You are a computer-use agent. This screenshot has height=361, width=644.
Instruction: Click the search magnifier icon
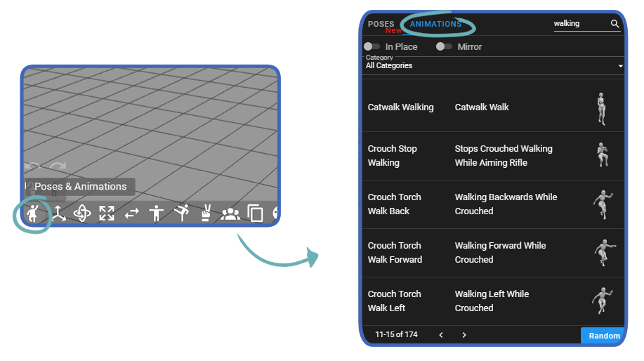point(615,24)
